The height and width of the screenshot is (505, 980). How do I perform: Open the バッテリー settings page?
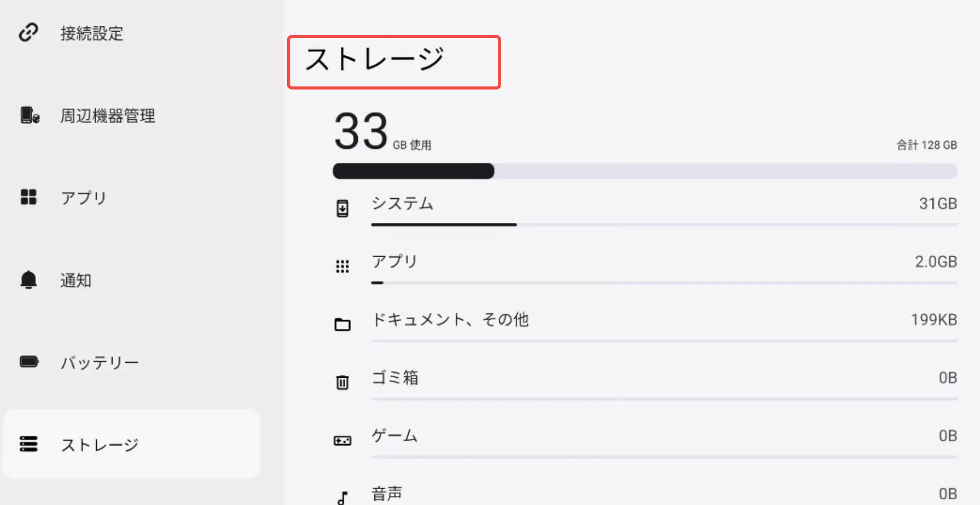(99, 363)
